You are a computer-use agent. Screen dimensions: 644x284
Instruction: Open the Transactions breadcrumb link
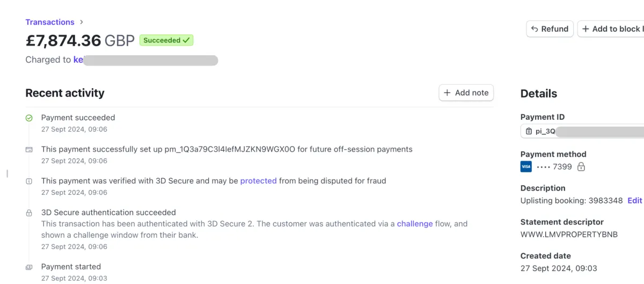tap(50, 22)
